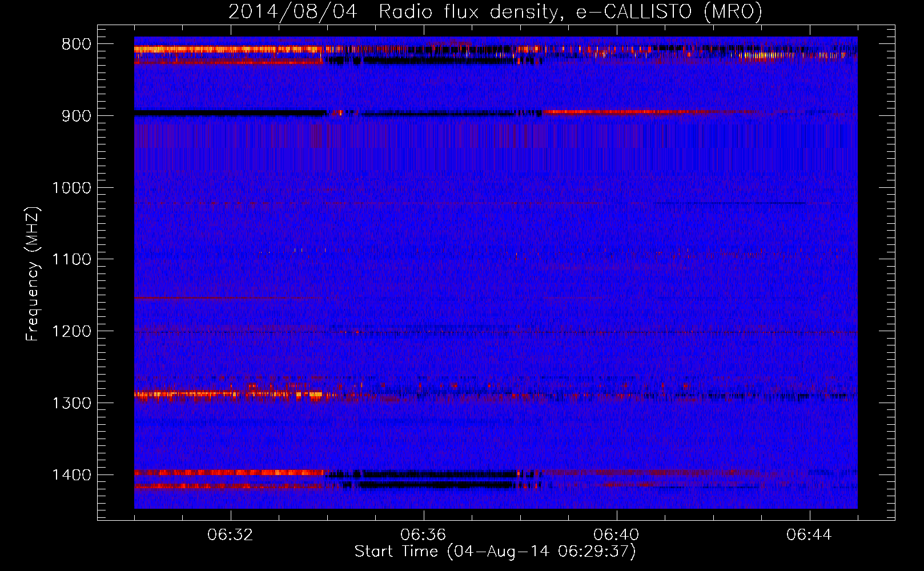The width and height of the screenshot is (924, 571).
Task: Click the 06:36 time tick label
Action: pos(423,535)
